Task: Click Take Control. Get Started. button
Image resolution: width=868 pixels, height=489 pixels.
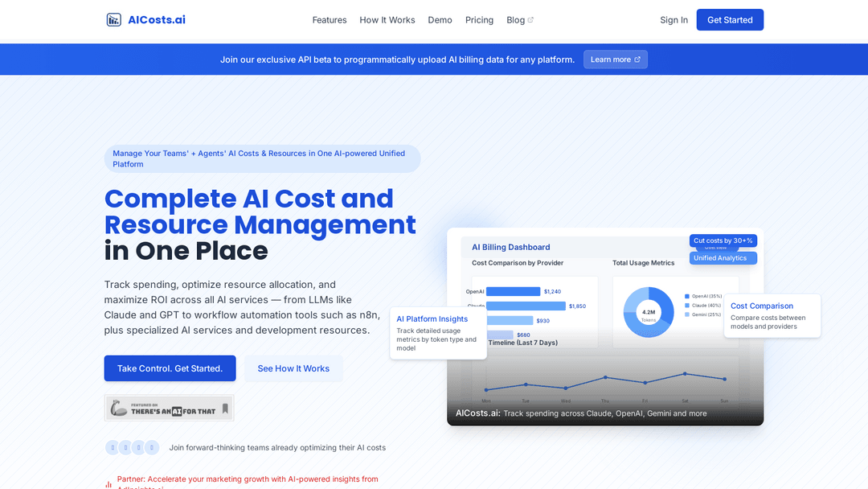Action: 170,368
